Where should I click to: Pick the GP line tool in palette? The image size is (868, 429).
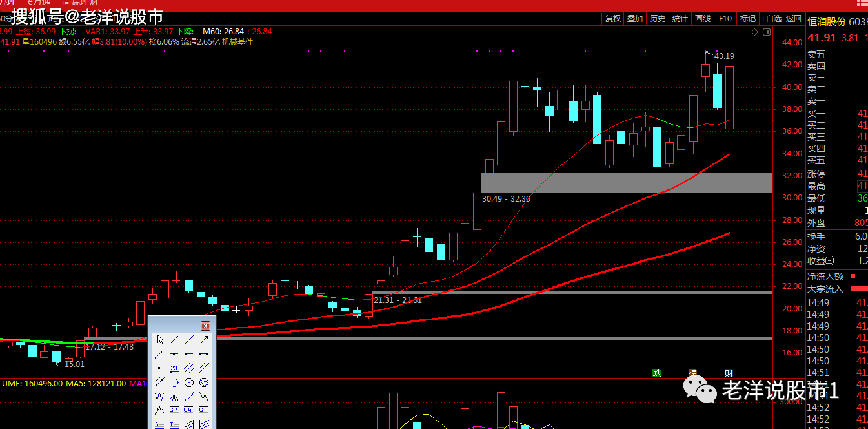click(174, 410)
